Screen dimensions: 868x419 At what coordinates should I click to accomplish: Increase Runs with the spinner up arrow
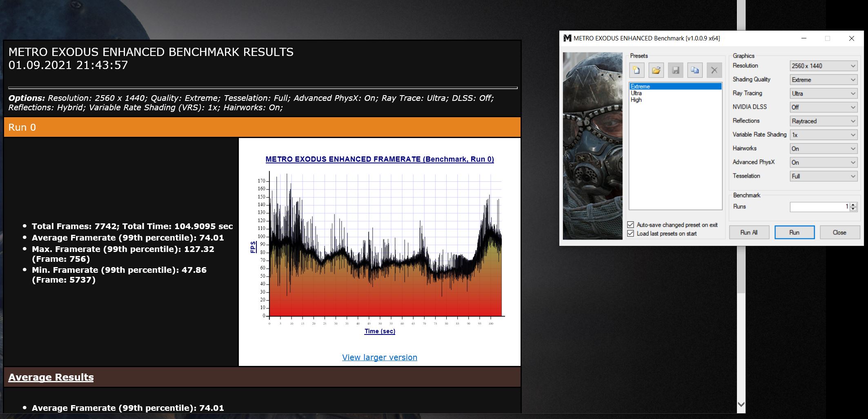pos(853,205)
